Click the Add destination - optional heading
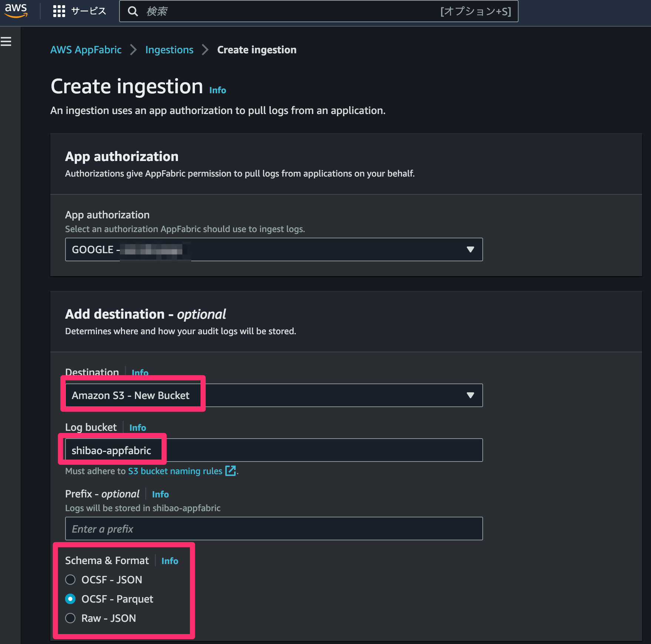This screenshot has width=651, height=644. click(x=145, y=314)
